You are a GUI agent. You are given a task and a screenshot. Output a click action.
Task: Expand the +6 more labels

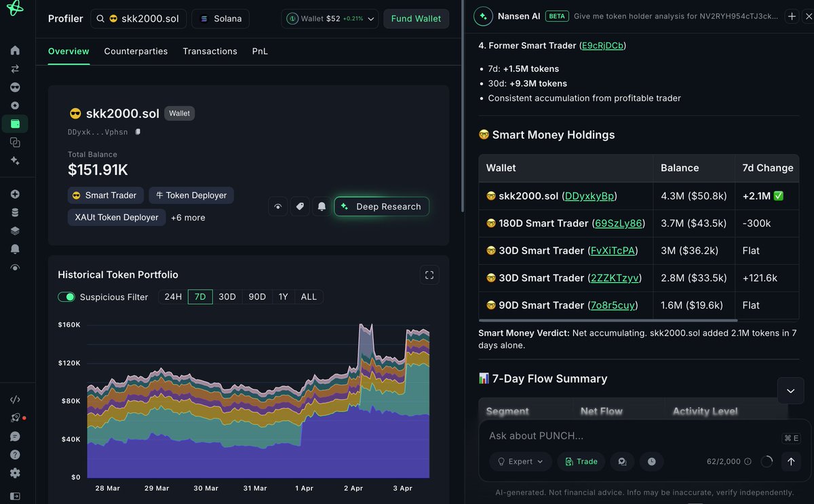[x=188, y=218]
